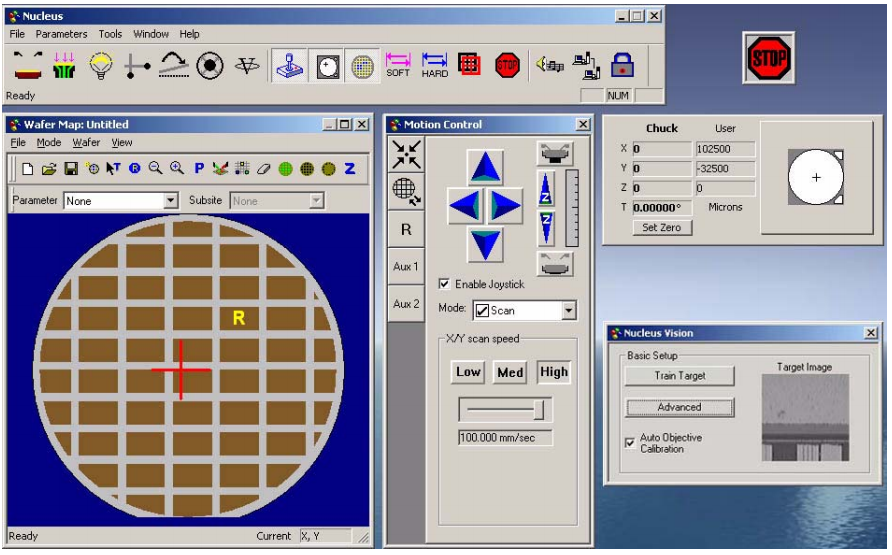This screenshot has width=892, height=555.
Task: Click the curved arrow over ramp icon
Action: pos(174,65)
